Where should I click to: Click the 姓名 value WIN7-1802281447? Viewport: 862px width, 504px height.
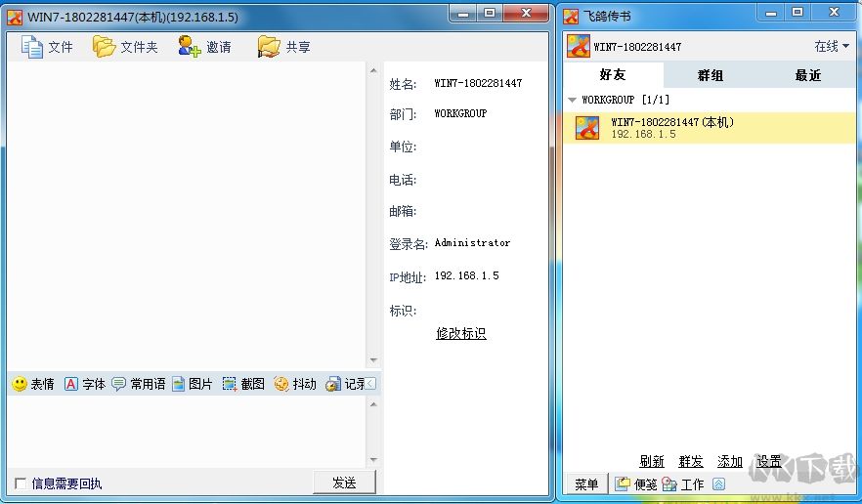click(478, 84)
